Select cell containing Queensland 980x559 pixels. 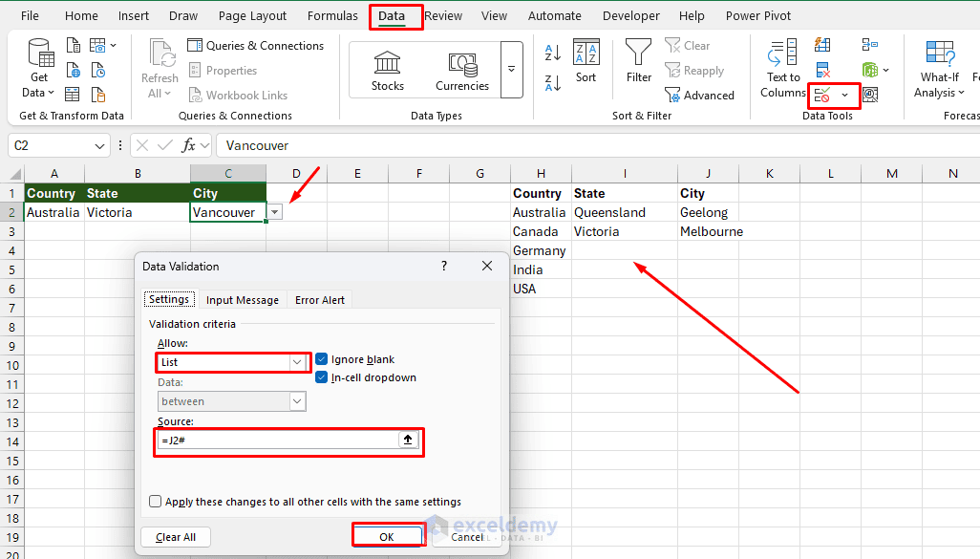pos(625,212)
